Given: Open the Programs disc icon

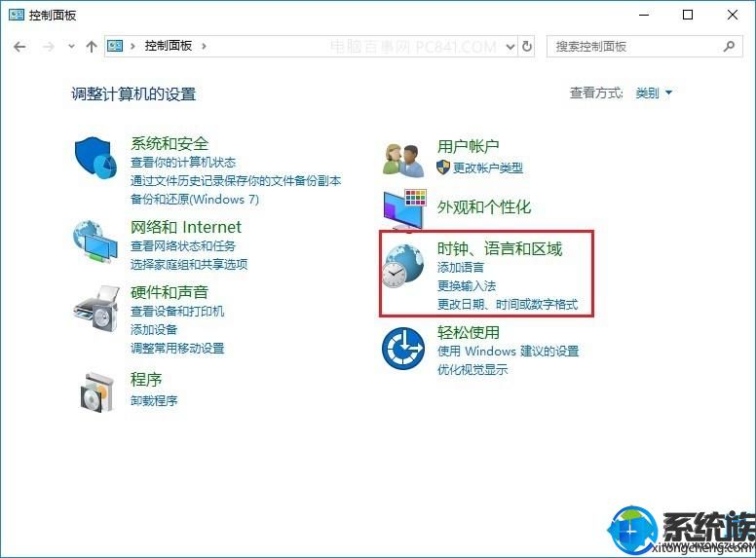Looking at the screenshot, I should pos(97,392).
